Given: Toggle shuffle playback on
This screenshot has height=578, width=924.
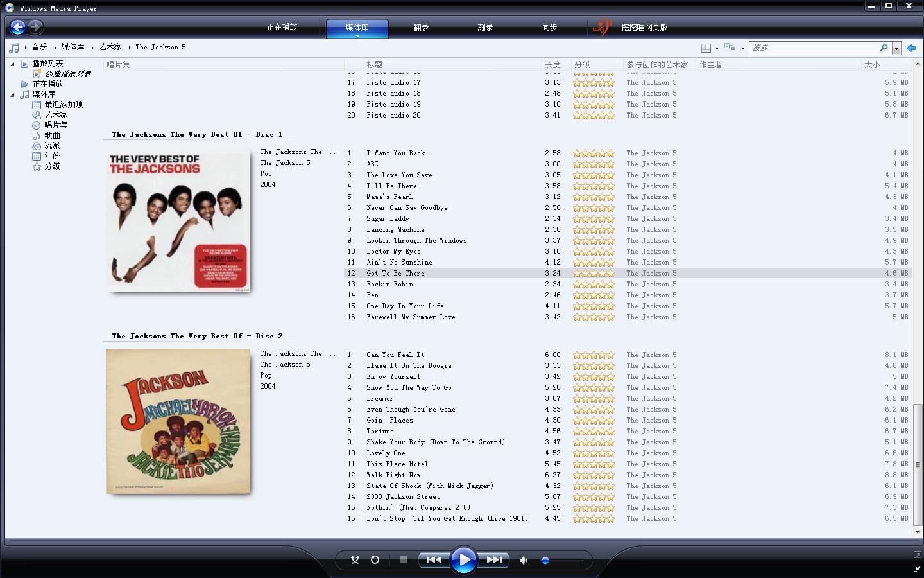Looking at the screenshot, I should pyautogui.click(x=355, y=559).
